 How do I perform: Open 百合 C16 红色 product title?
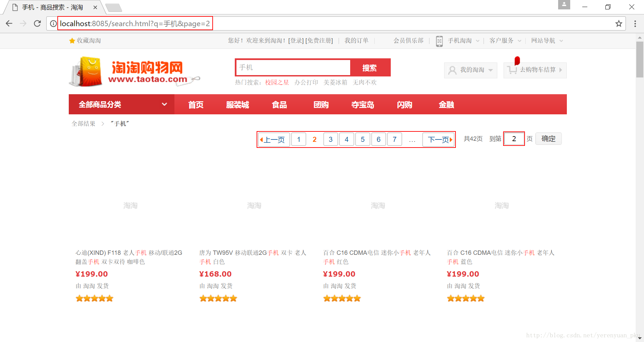(377, 257)
